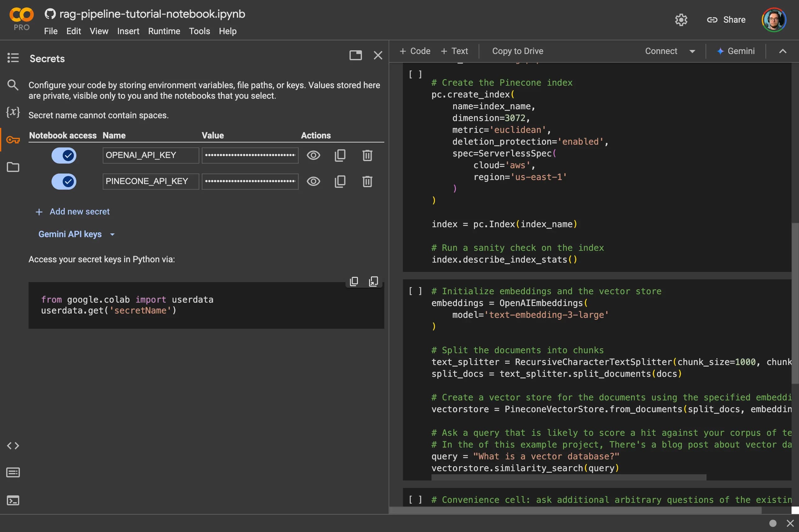Screen dimensions: 799x532
Task: Open the Runtime menu
Action: click(x=164, y=31)
